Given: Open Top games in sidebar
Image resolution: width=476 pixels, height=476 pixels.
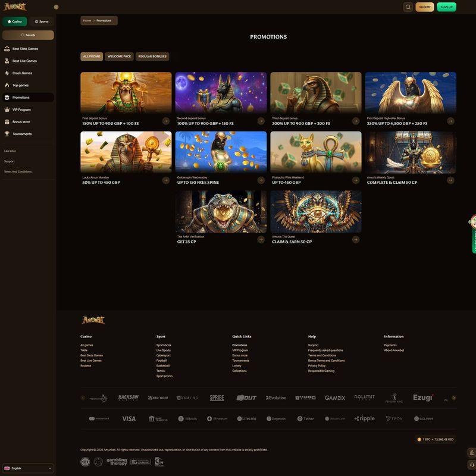Looking at the screenshot, I should (x=28, y=85).
